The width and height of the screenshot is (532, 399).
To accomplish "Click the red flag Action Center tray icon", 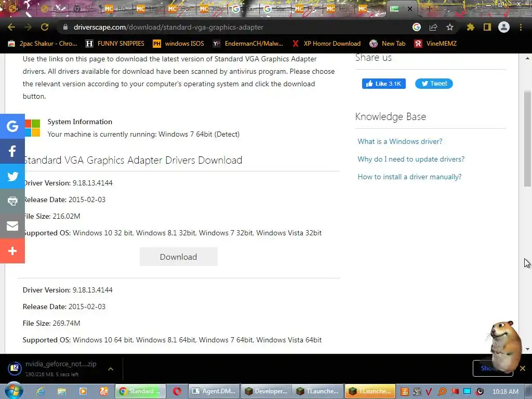I will pyautogui.click(x=455, y=392).
